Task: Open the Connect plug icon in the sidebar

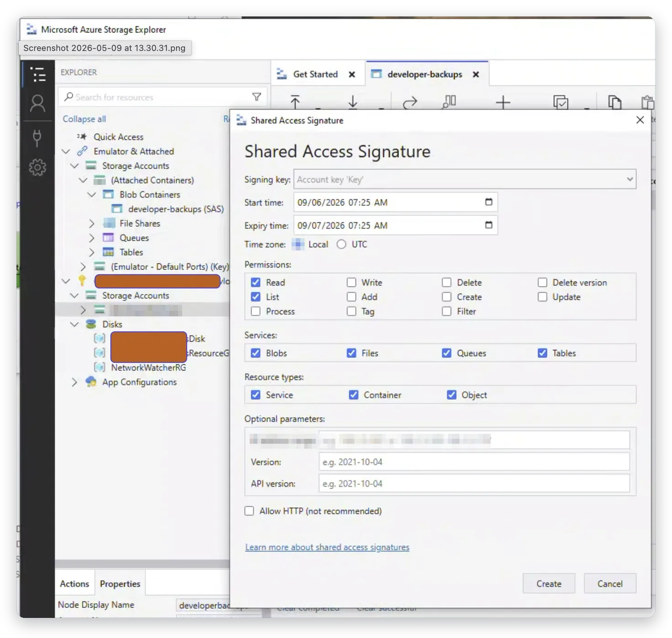Action: point(37,137)
